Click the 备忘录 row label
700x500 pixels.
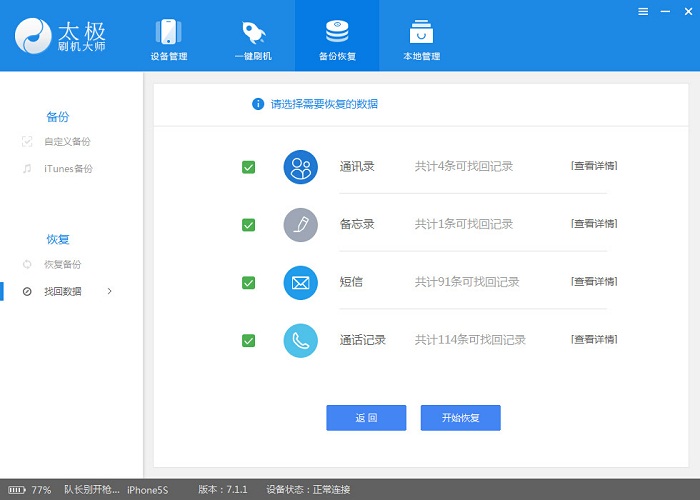[357, 224]
